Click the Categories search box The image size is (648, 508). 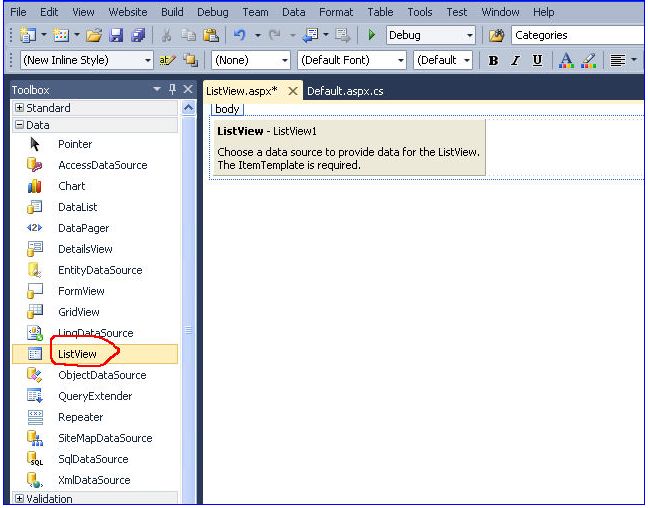click(x=578, y=36)
